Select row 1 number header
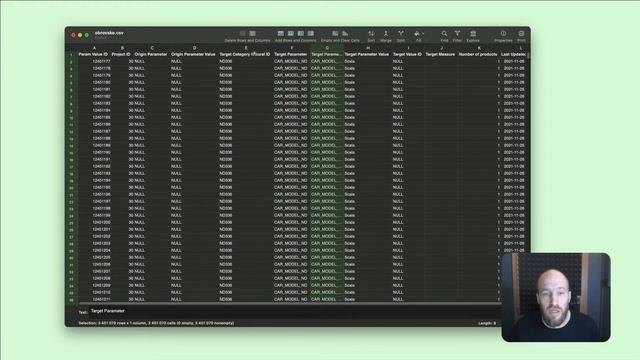Image resolution: width=640 pixels, height=360 pixels. [71, 54]
